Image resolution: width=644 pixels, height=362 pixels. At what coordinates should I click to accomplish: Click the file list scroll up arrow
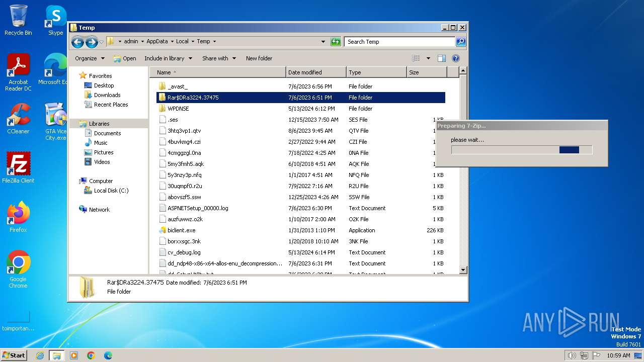click(x=463, y=71)
